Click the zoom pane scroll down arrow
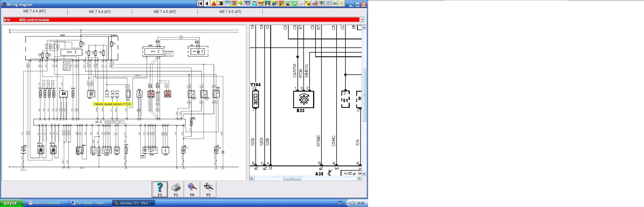This screenshot has width=644, height=207. pyautogui.click(x=364, y=174)
